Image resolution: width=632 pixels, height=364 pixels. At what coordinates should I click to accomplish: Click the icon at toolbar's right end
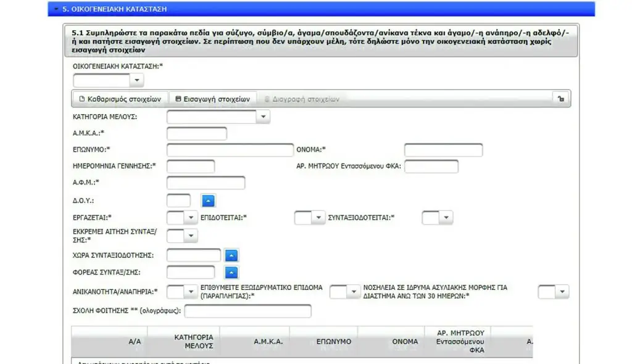[560, 99]
